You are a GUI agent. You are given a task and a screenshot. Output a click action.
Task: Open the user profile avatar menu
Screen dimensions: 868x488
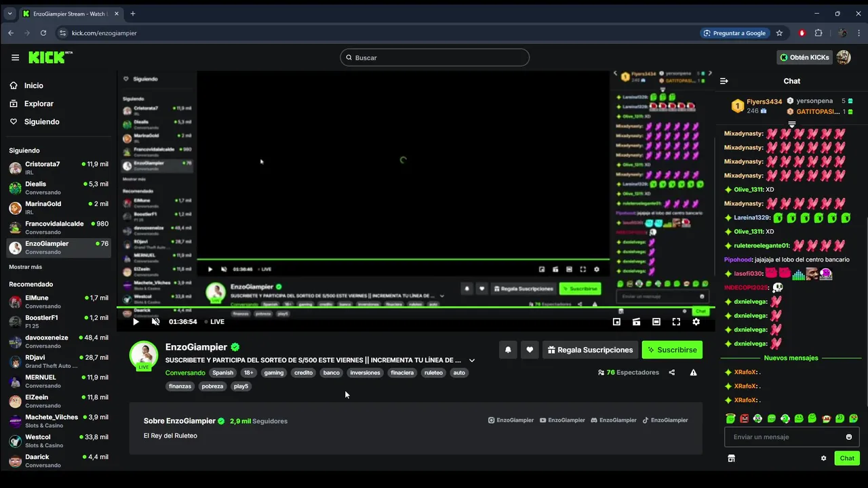844,58
